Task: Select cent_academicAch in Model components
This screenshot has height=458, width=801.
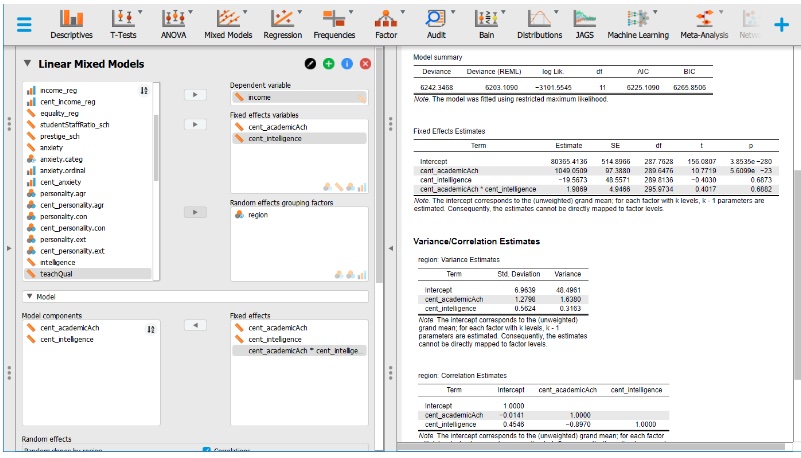Action: (x=91, y=328)
